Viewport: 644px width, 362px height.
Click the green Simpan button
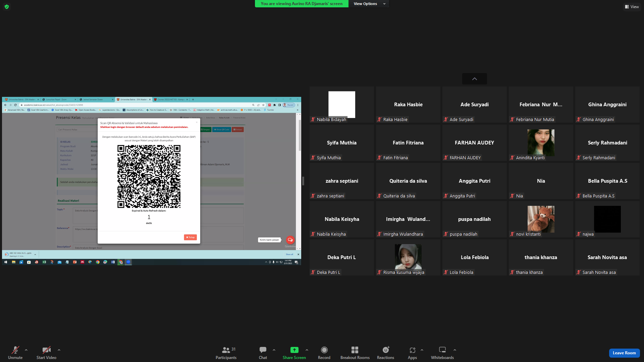pos(205,129)
